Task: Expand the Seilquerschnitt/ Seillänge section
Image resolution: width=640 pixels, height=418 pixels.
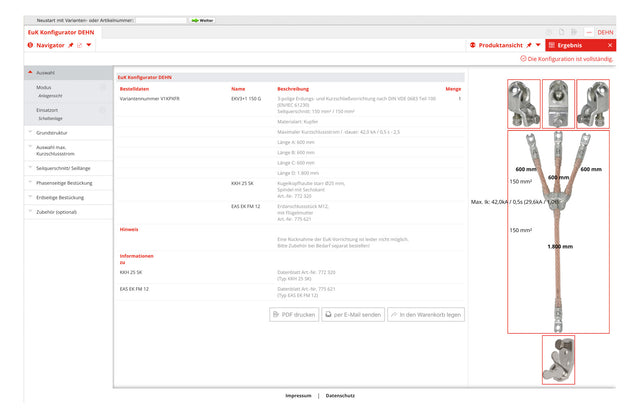Action: click(69, 168)
